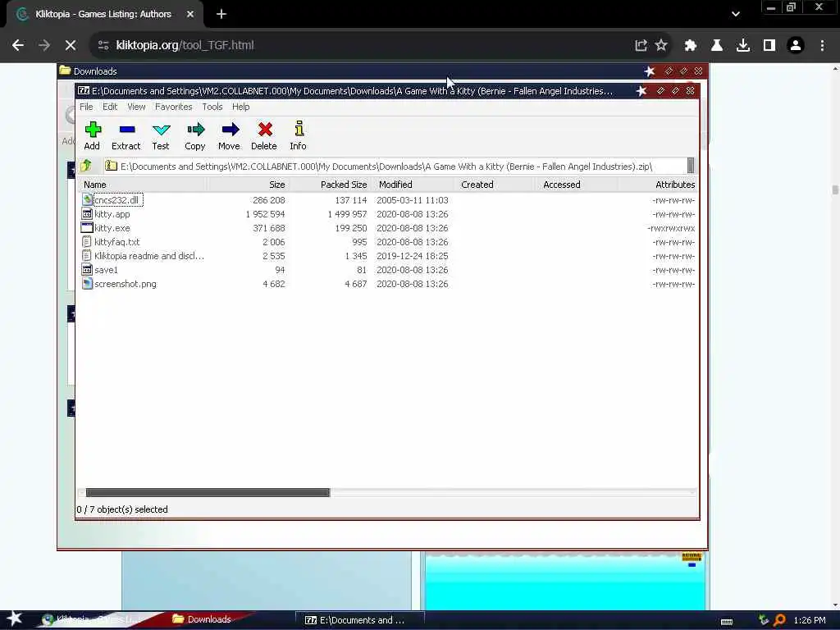Open browser Extensions puzzle icon
The height and width of the screenshot is (630, 840).
coord(691,46)
